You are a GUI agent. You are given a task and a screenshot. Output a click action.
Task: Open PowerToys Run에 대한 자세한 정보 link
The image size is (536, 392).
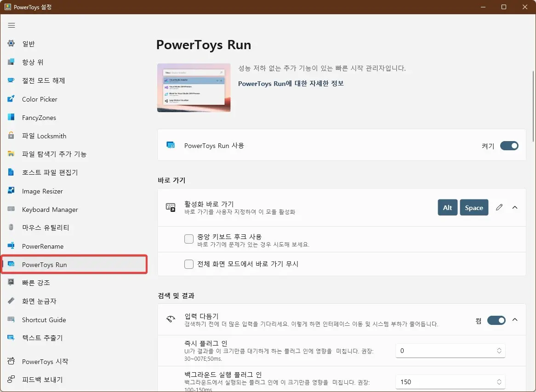(x=291, y=83)
